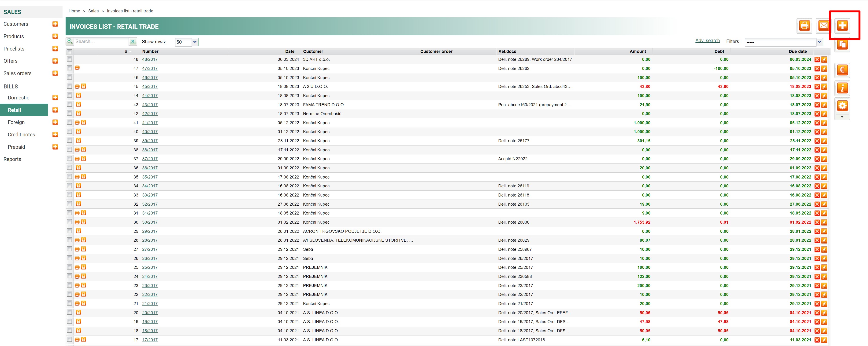Click the search magnifier icon
This screenshot has height=346, width=868.
click(70, 41)
